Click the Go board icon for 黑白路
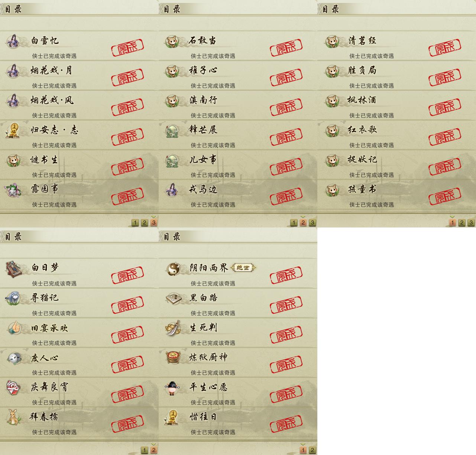 tap(172, 298)
